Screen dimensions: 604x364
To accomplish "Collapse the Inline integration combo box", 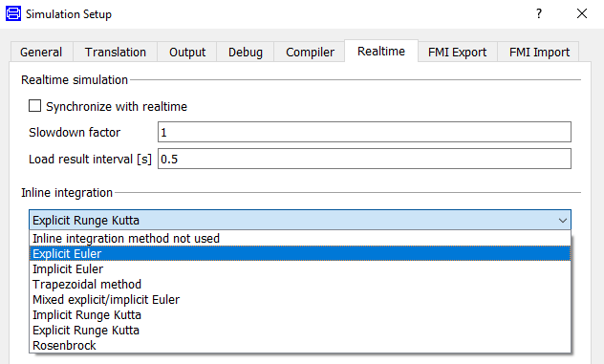I will (x=300, y=220).
